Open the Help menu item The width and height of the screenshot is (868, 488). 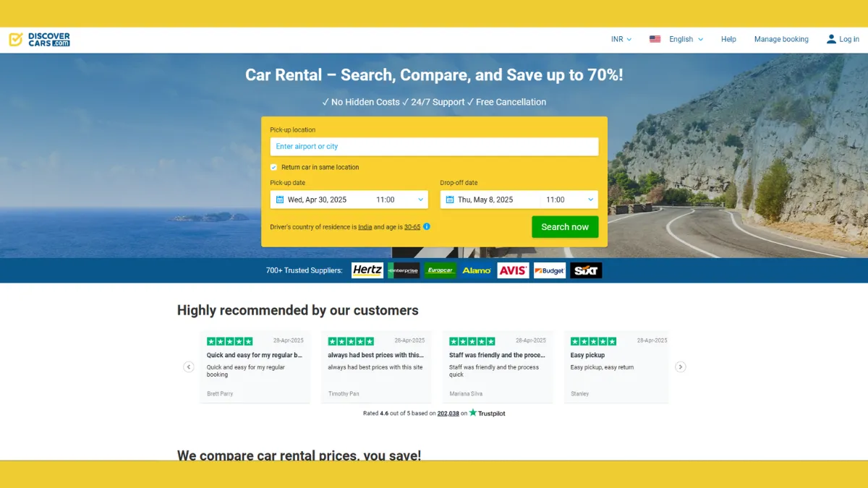pyautogui.click(x=728, y=39)
